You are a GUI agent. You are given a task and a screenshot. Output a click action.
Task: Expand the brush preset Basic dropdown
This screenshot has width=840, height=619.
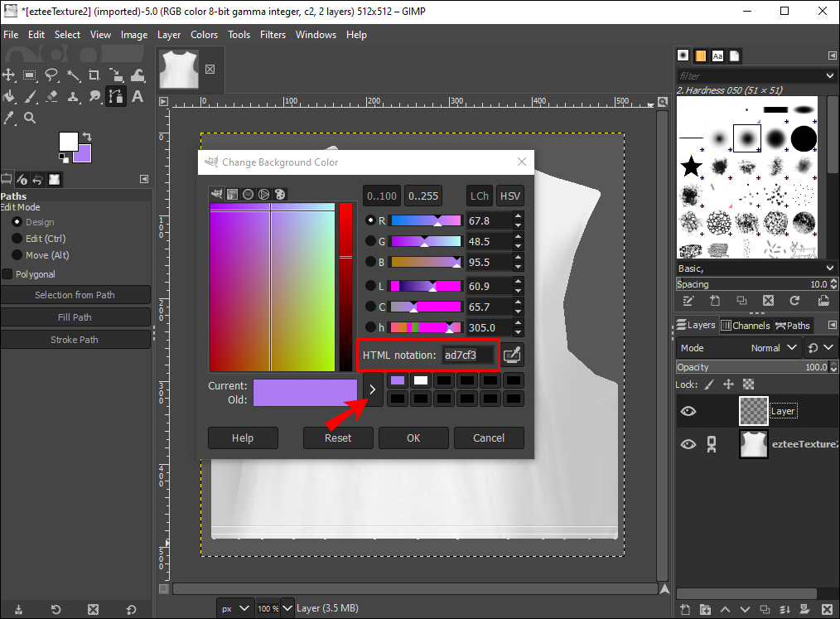coord(830,268)
